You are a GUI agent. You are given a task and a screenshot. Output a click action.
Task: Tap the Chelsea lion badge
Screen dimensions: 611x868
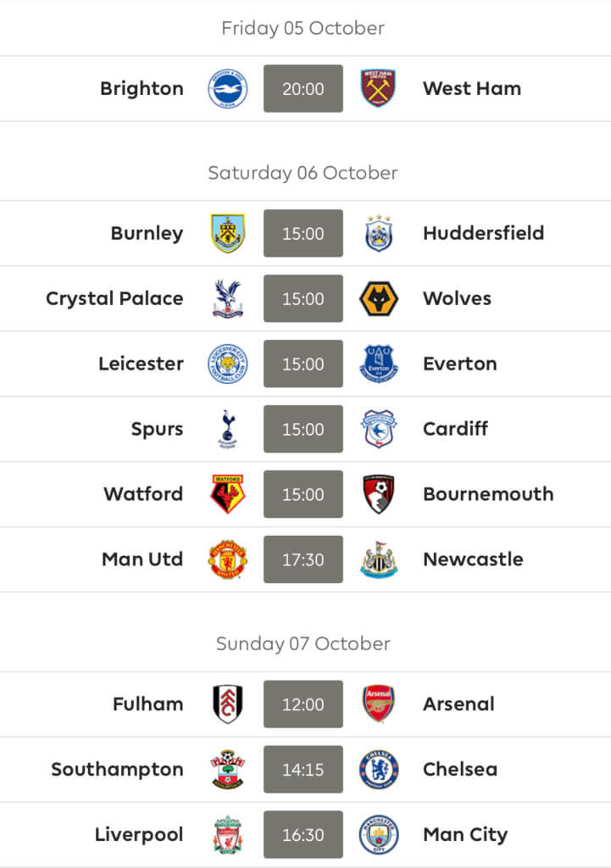[x=379, y=770]
